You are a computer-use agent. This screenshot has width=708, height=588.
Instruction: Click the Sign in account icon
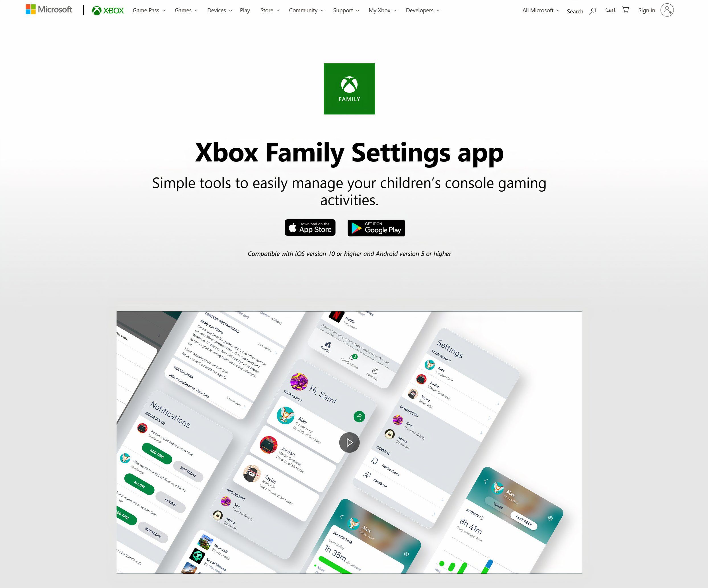(667, 10)
